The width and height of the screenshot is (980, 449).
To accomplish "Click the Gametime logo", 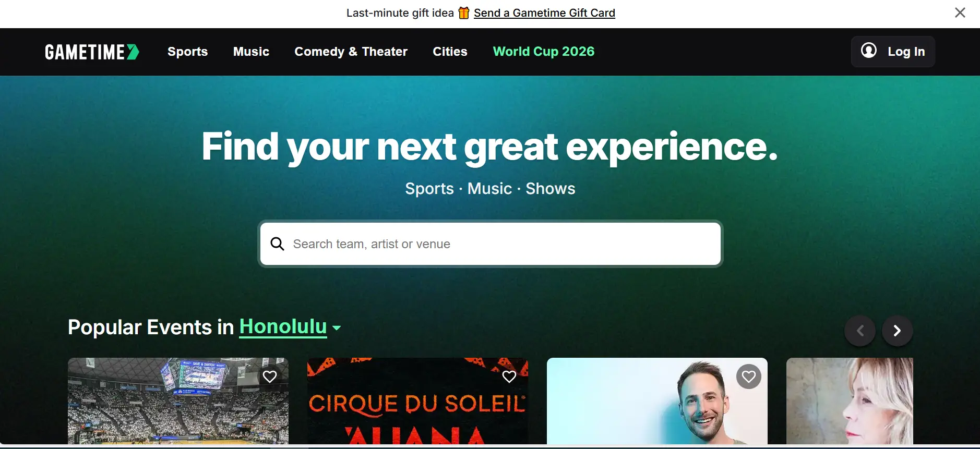I will click(92, 52).
